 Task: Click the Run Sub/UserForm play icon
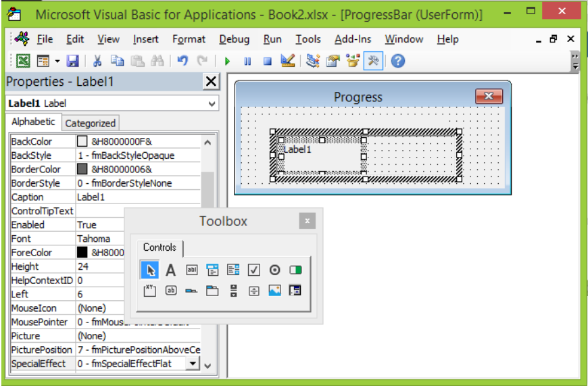tap(227, 61)
